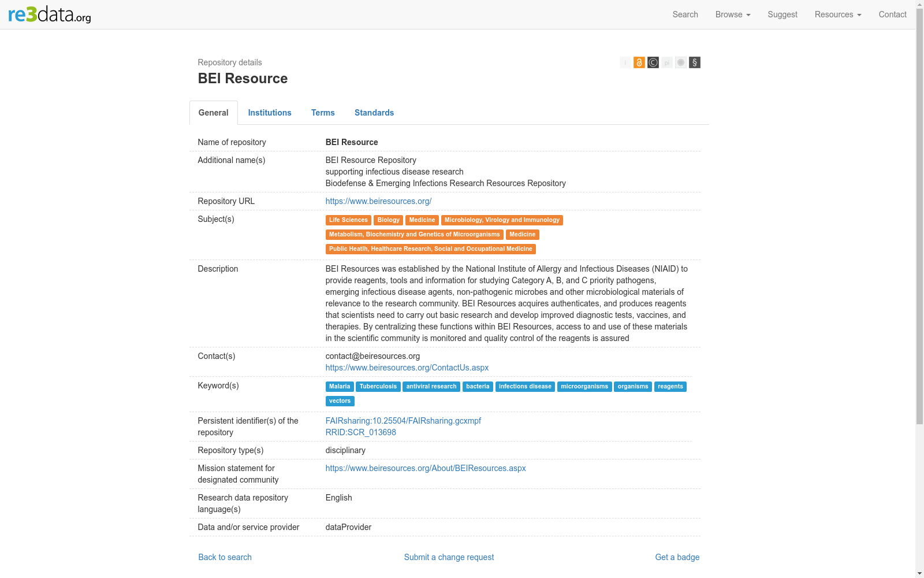This screenshot has height=578, width=924.
Task: Switch to the Terms tab
Action: [x=323, y=113]
